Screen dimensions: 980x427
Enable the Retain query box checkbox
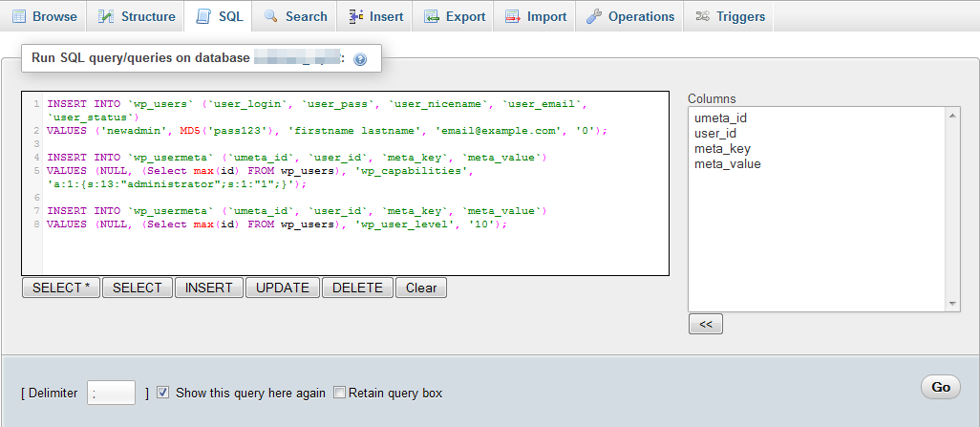pyautogui.click(x=339, y=392)
